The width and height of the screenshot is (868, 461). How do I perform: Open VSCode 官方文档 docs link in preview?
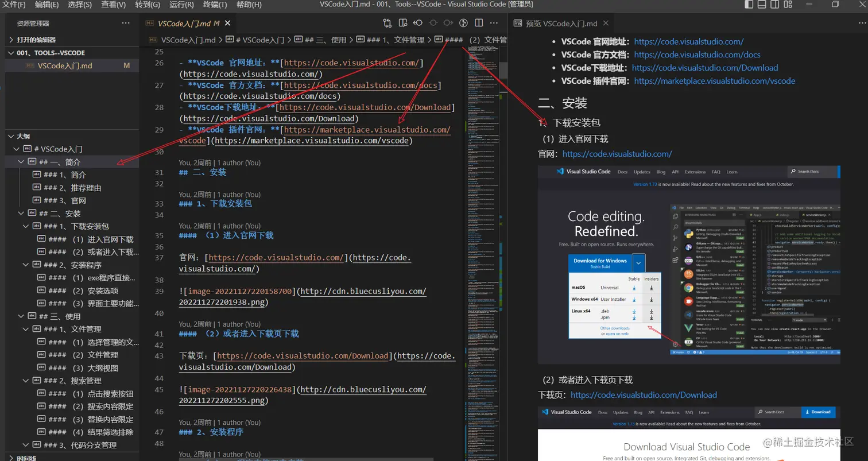[x=697, y=55]
